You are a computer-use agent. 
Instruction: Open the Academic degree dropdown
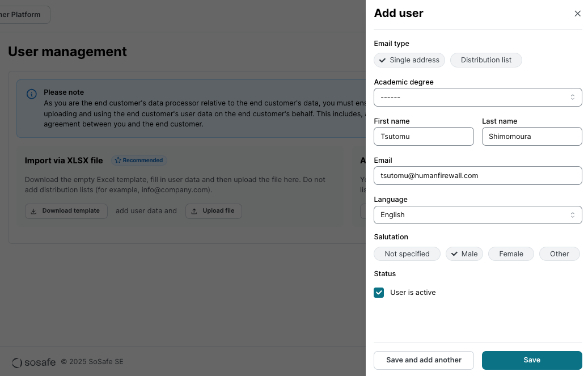click(x=477, y=98)
